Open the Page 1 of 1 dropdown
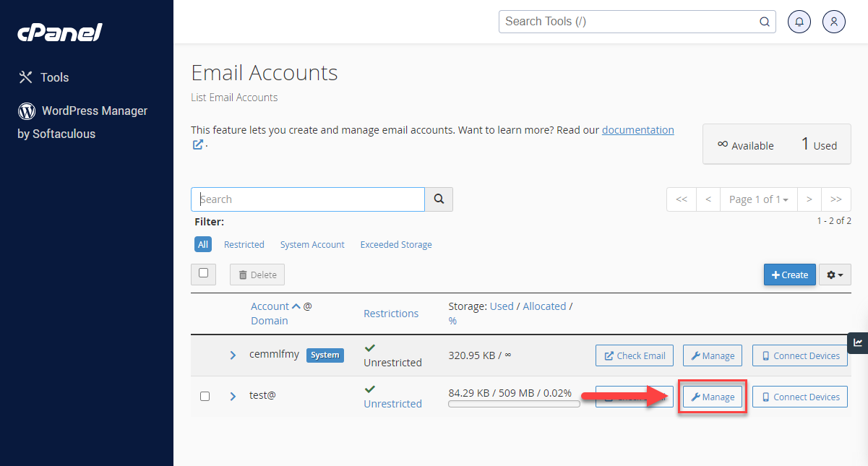The height and width of the screenshot is (466, 868). tap(758, 199)
